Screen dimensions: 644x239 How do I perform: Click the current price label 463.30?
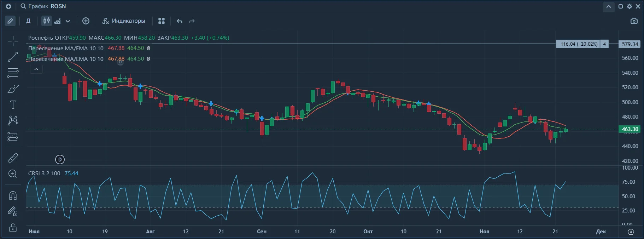tap(630, 129)
